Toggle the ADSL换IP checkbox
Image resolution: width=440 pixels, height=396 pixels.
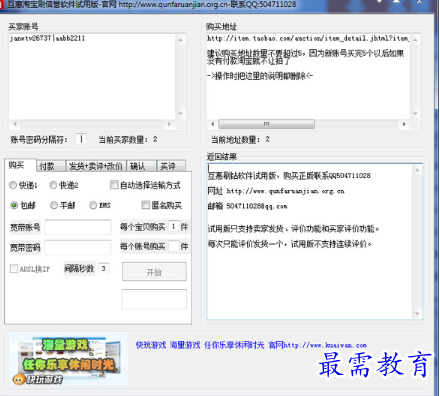[14, 269]
